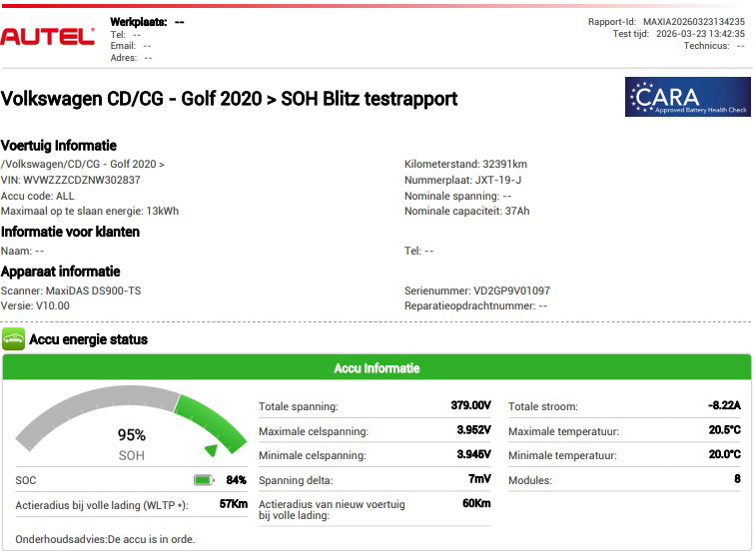Click the Nominale spanning line
The image size is (756, 555).
point(458,196)
